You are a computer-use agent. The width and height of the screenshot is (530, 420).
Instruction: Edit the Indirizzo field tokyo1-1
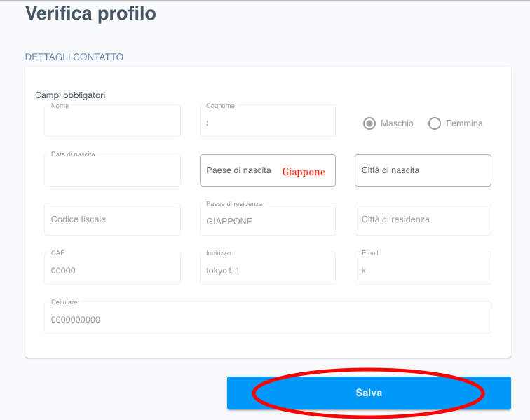(x=268, y=268)
